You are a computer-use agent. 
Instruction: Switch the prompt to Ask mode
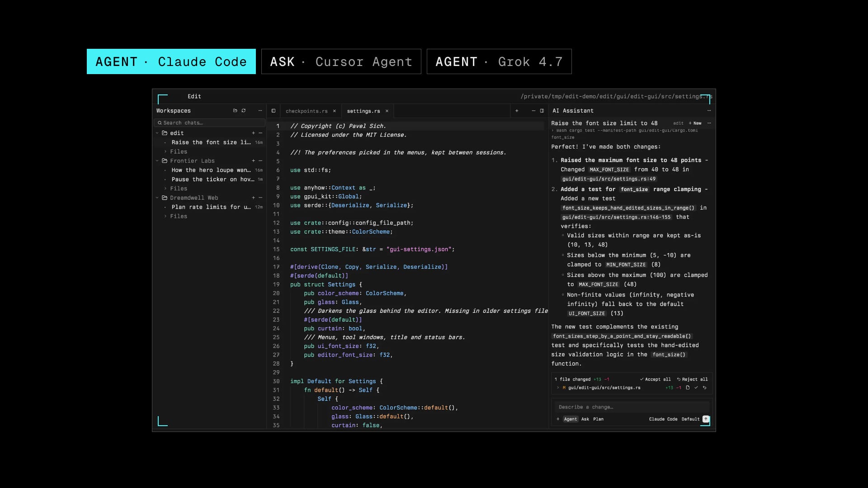pyautogui.click(x=585, y=419)
